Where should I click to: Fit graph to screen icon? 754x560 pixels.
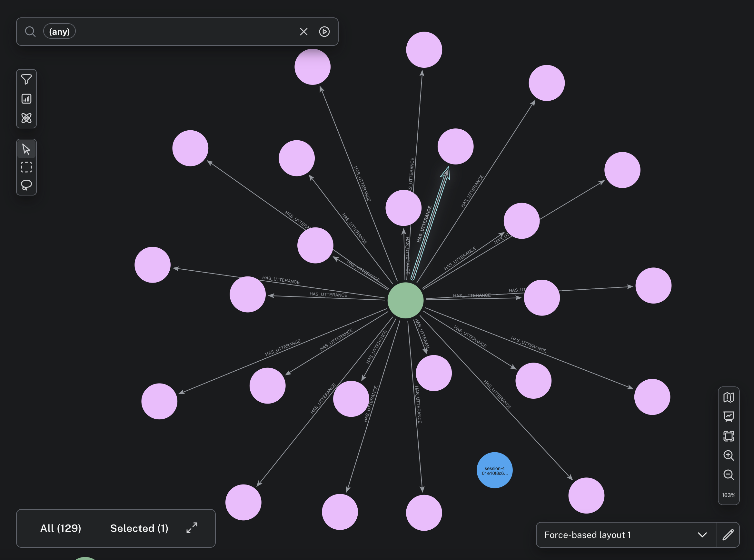tap(729, 436)
